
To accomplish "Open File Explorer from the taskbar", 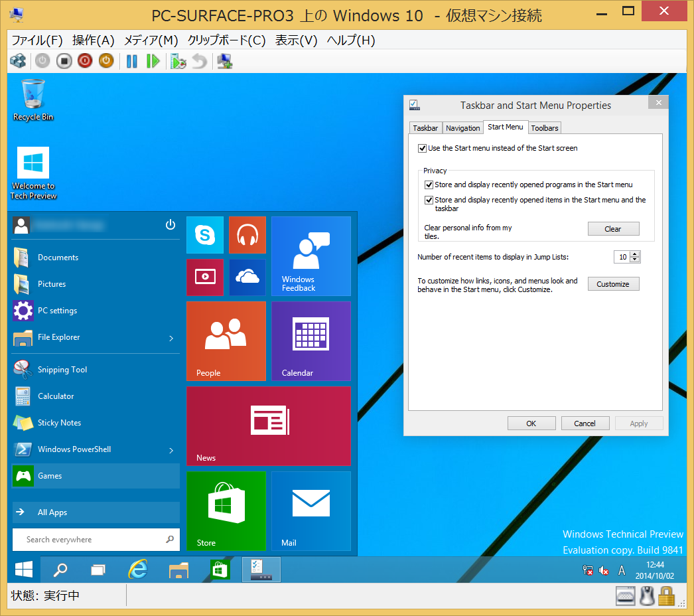I will tap(179, 570).
